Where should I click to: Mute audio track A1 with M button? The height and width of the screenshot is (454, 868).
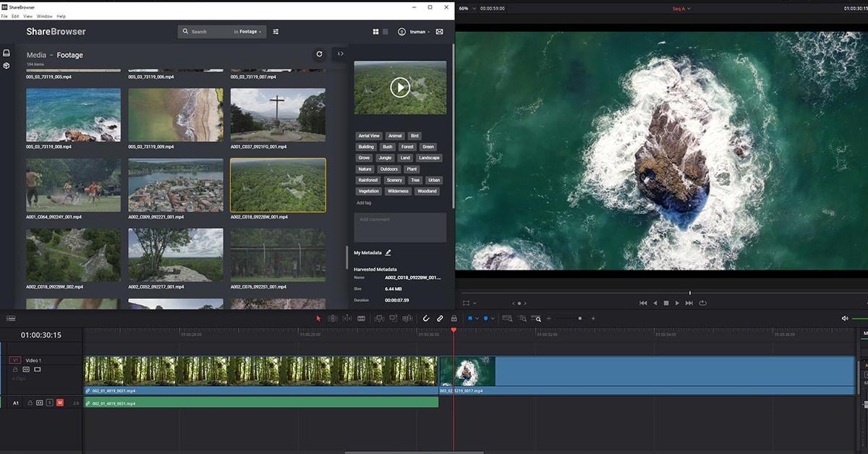coord(60,403)
